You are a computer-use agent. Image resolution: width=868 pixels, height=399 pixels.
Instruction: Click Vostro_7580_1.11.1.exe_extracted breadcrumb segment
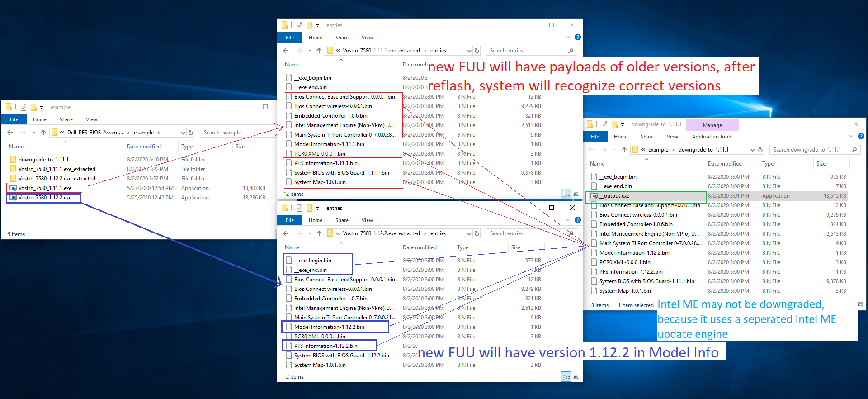[381, 51]
